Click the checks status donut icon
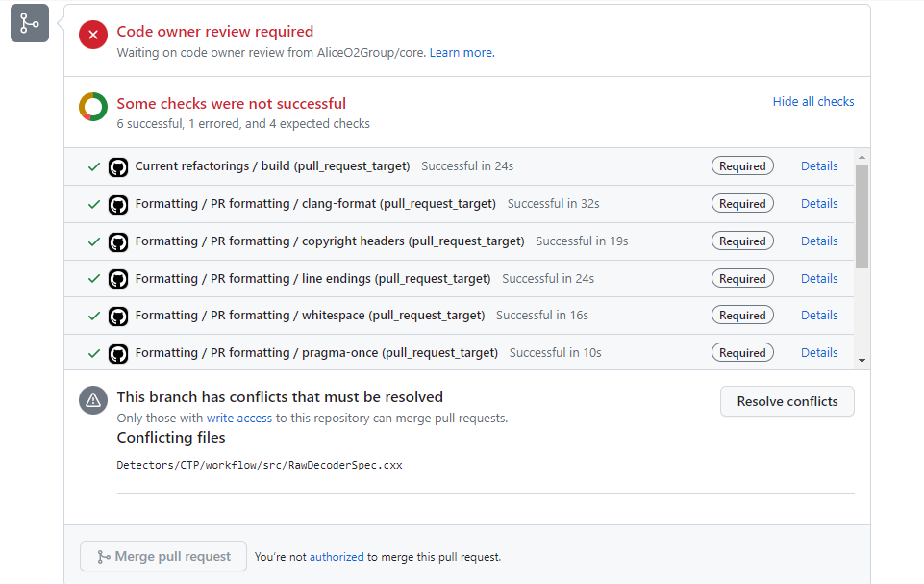The height and width of the screenshot is (584, 924). pos(93,107)
